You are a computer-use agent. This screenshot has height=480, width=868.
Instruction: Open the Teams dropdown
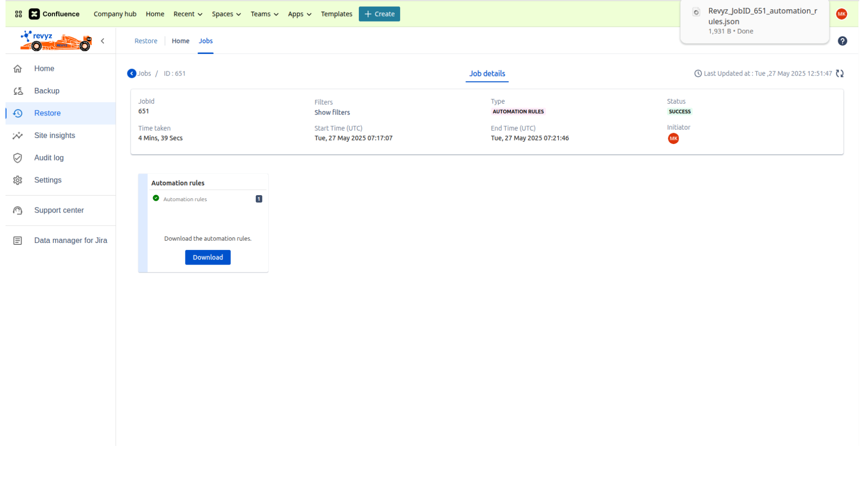coord(264,14)
